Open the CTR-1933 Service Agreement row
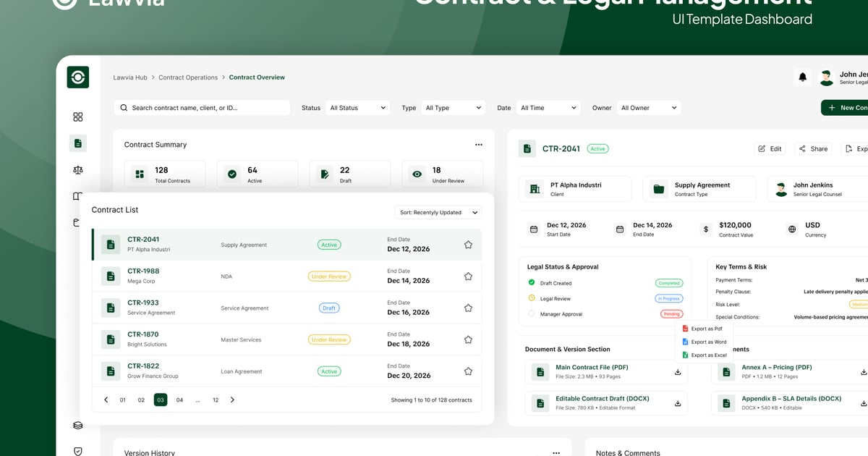Image resolution: width=868 pixels, height=456 pixels. coord(286,308)
